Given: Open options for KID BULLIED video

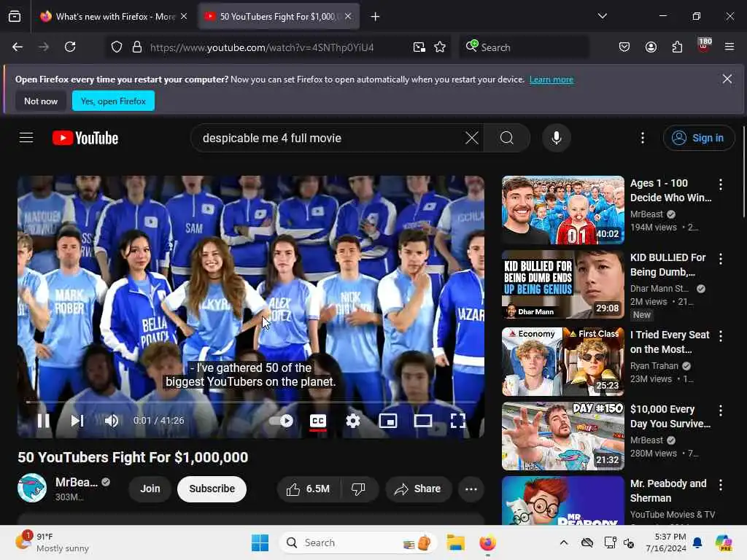Looking at the screenshot, I should 720,259.
